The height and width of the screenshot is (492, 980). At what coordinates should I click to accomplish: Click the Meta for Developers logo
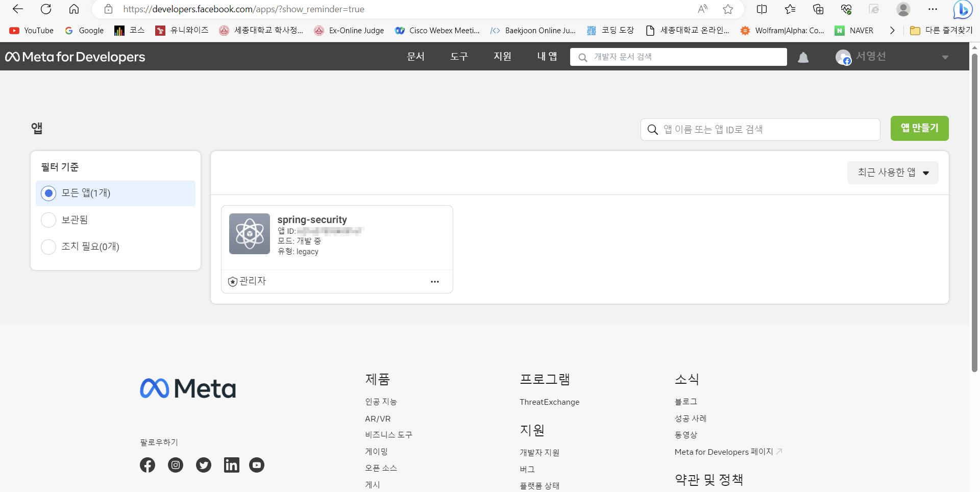point(75,57)
